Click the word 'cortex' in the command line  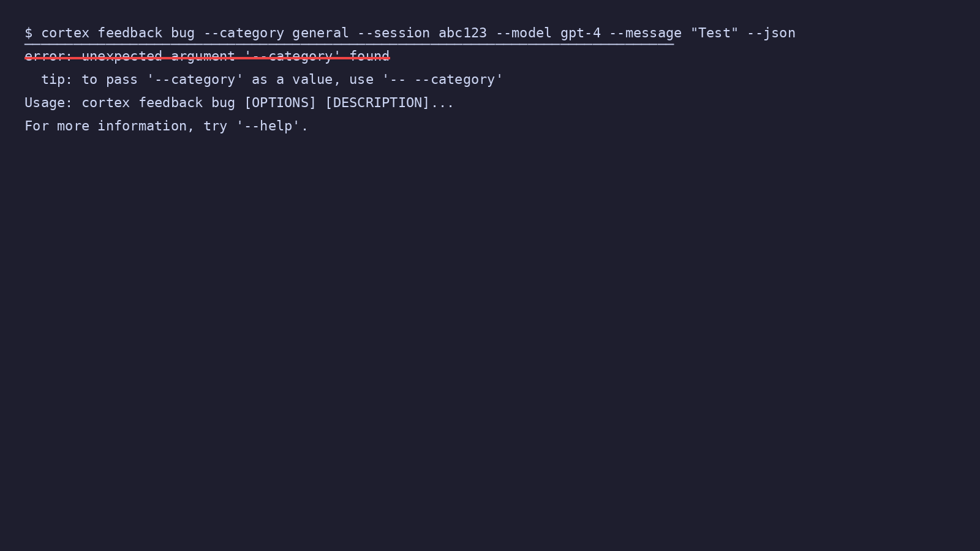coord(65,33)
